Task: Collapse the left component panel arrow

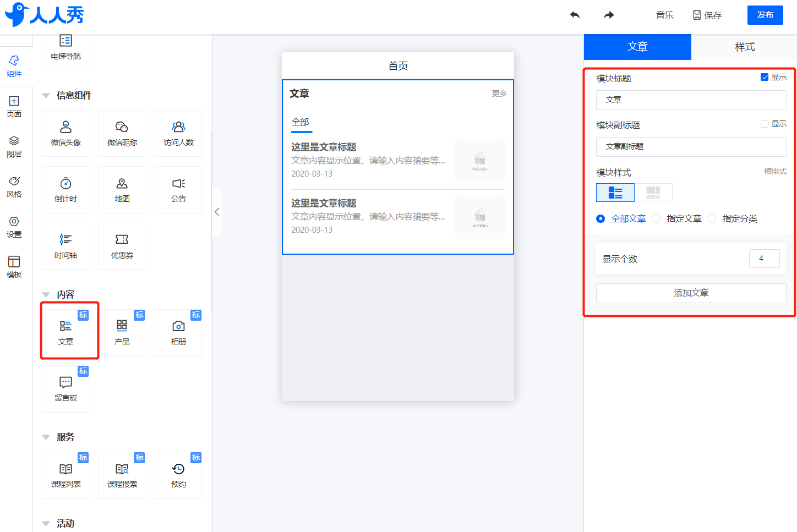Action: pos(217,212)
